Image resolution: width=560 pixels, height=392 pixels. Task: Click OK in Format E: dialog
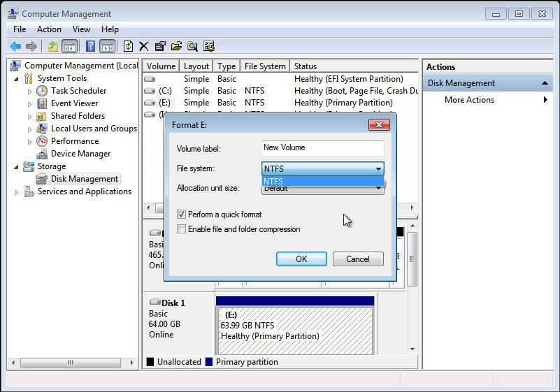301,259
